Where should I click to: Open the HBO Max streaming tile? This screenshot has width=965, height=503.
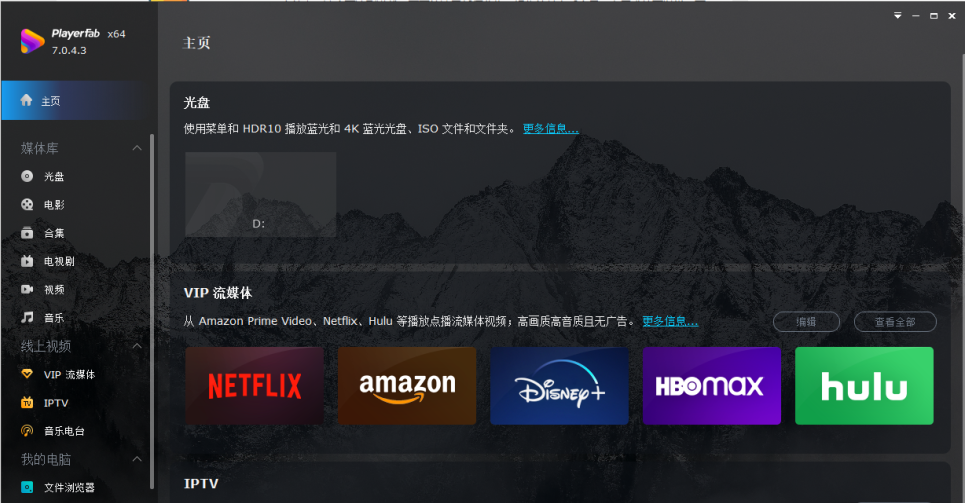[712, 385]
